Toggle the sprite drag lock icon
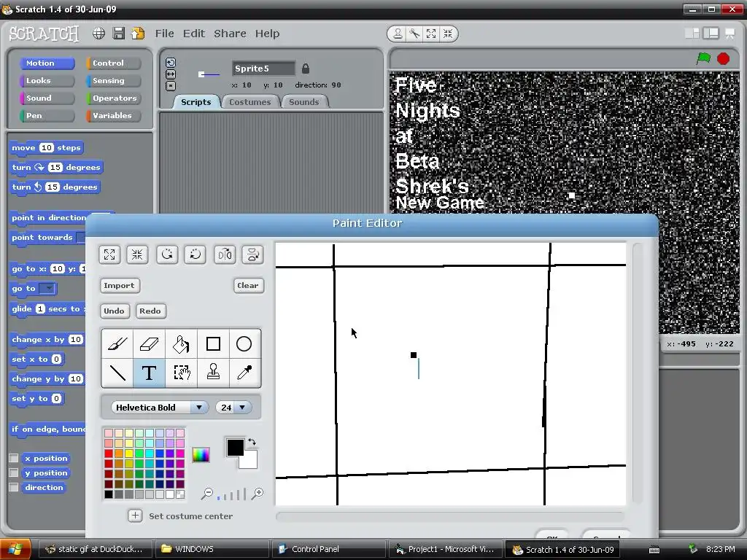 [306, 69]
